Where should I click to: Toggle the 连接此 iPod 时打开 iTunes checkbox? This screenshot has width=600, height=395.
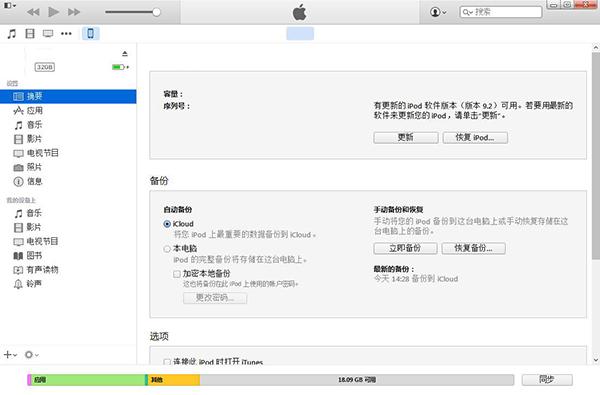[167, 362]
